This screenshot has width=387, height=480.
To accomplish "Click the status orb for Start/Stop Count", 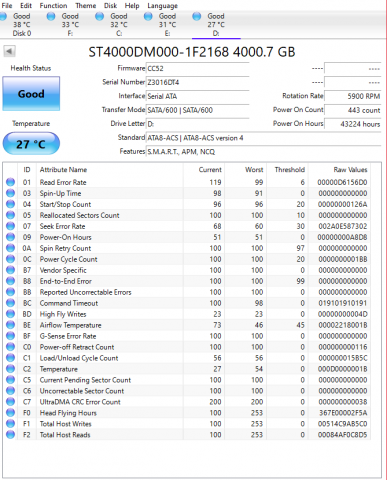I will pyautogui.click(x=11, y=204).
